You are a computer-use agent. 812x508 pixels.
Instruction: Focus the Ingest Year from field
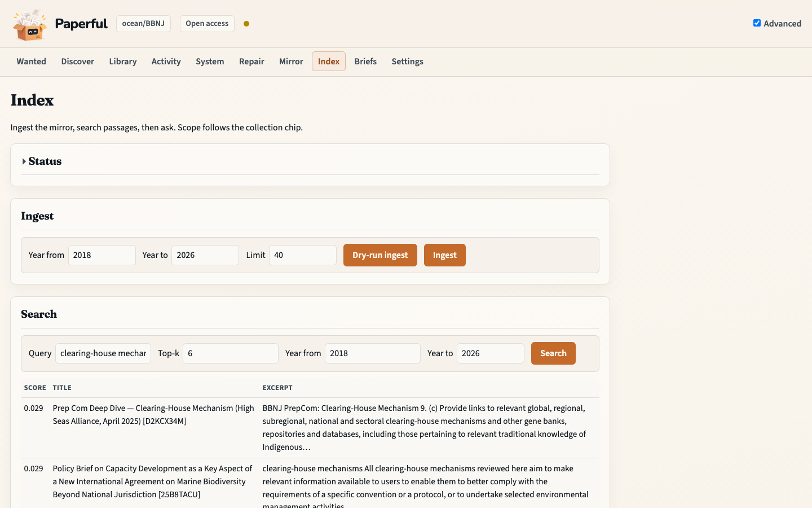pyautogui.click(x=102, y=255)
